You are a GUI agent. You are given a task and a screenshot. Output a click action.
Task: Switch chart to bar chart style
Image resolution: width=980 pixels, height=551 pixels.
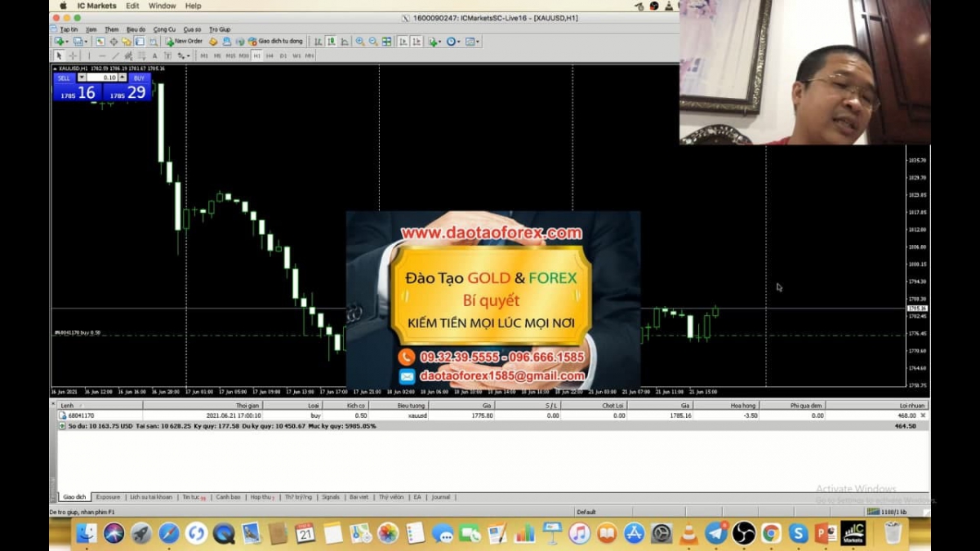[318, 41]
